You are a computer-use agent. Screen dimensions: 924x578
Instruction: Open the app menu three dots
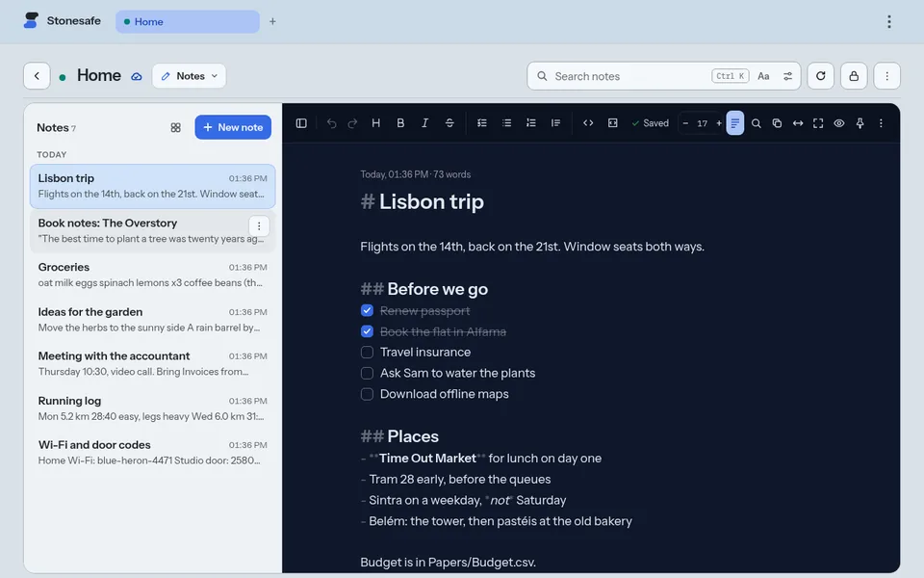coord(889,22)
